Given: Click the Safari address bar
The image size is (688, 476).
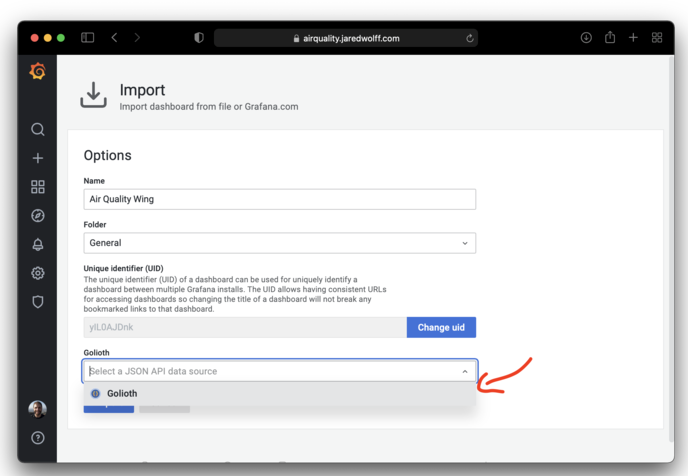Looking at the screenshot, I should click(x=346, y=38).
